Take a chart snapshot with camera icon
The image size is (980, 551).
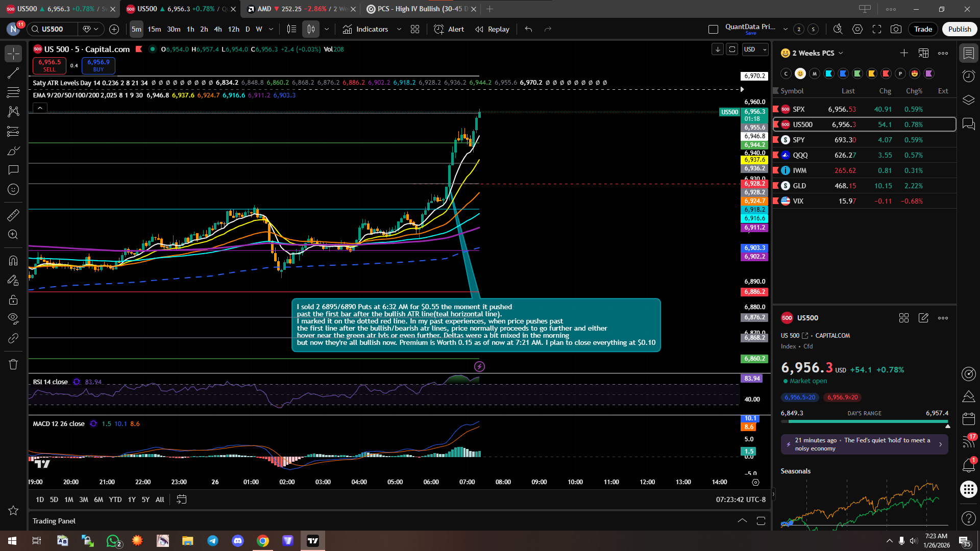point(896,29)
